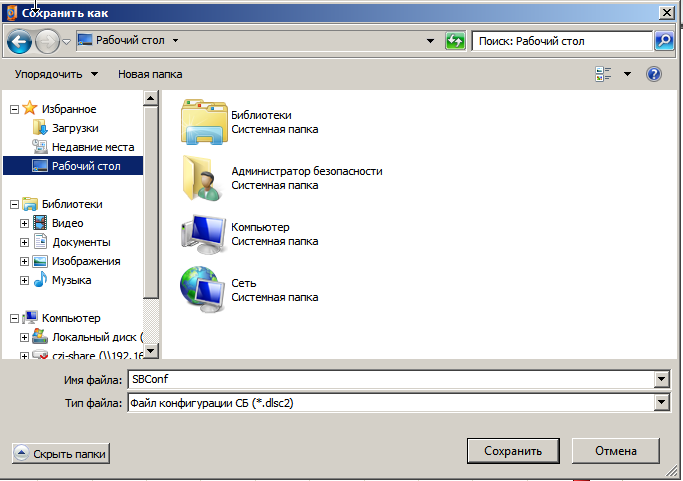The image size is (683, 481).
Task: Click the folder tree scrollbar down arrow
Action: click(x=151, y=350)
